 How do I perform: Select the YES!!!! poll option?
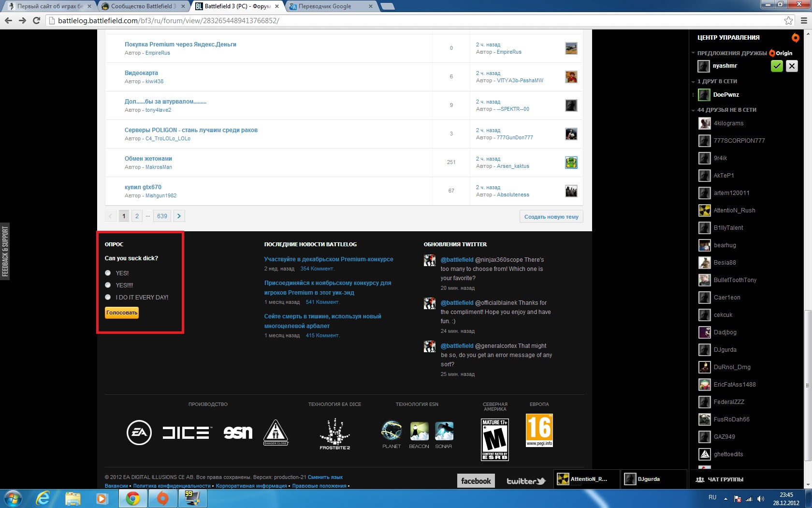click(108, 285)
